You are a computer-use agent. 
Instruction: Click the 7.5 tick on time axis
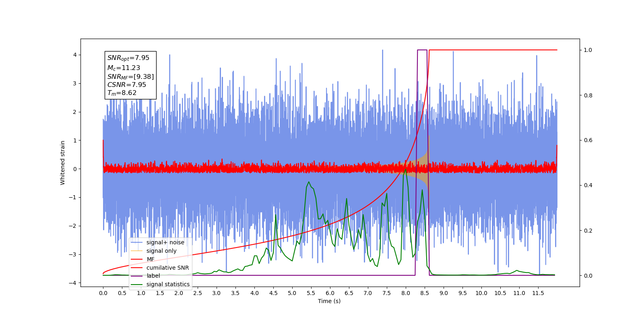point(387,293)
